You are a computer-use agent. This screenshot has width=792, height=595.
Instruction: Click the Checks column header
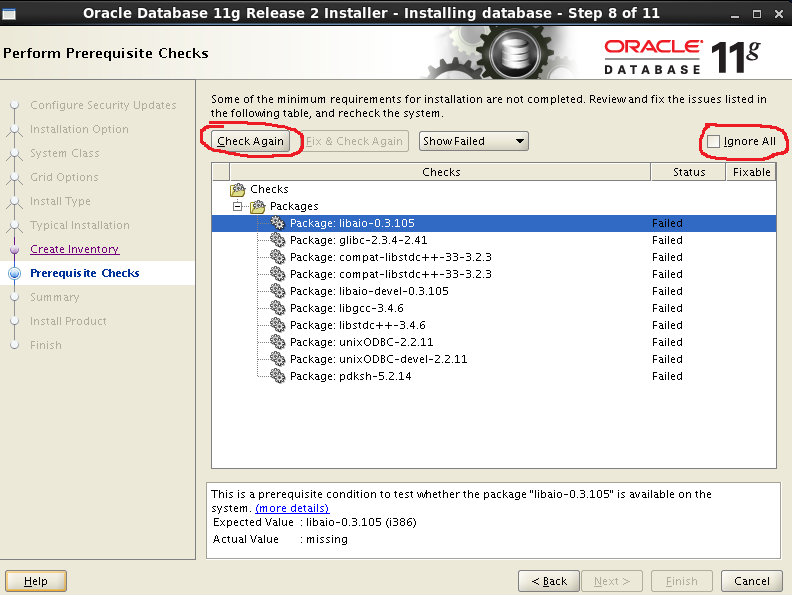[x=440, y=172]
